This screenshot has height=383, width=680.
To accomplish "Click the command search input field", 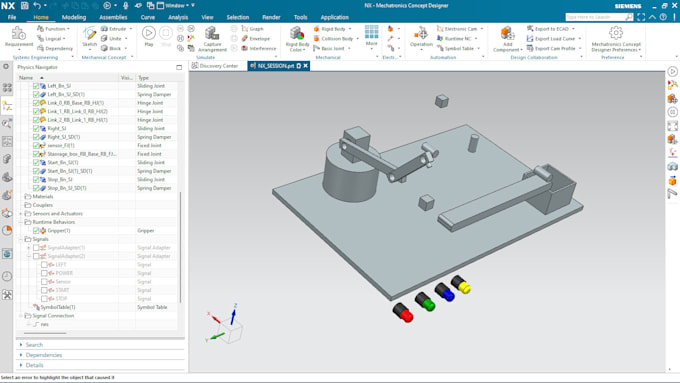I will 595,17.
